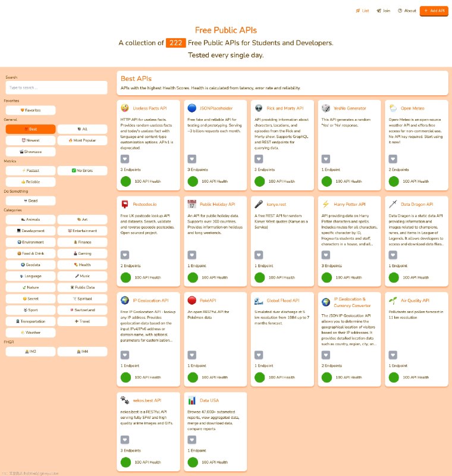Image resolution: width=452 pixels, height=476 pixels.
Task: Click the Air Quality API seedling icon
Action: pos(393,300)
